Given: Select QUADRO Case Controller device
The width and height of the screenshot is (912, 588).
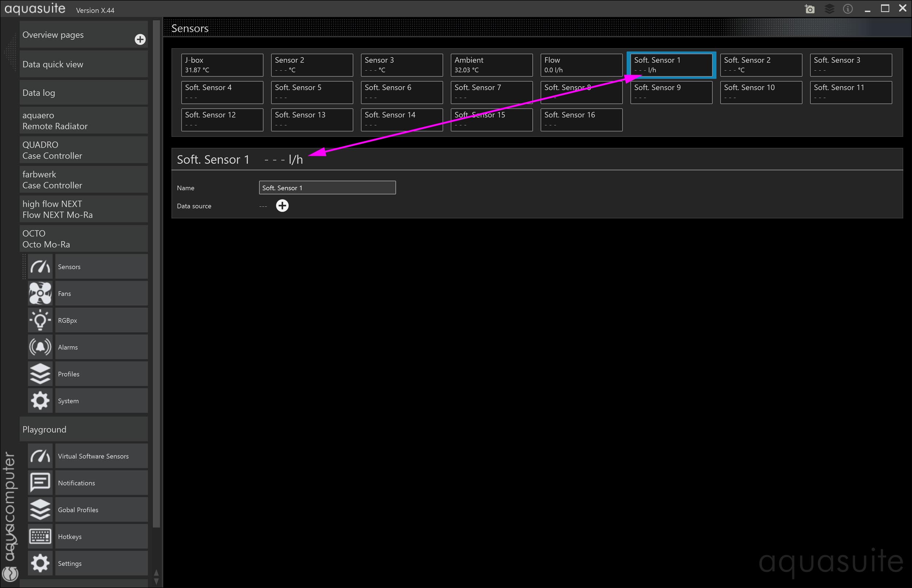Looking at the screenshot, I should pos(84,150).
